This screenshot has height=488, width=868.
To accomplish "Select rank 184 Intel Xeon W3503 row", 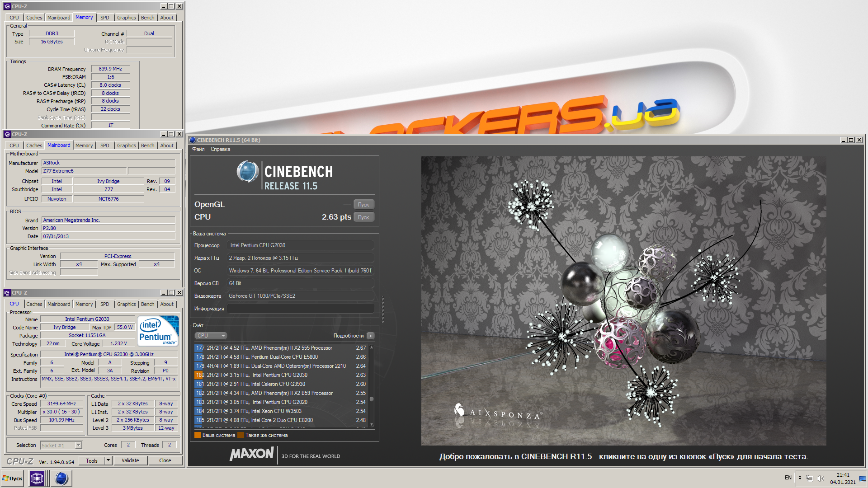I will [x=281, y=411].
